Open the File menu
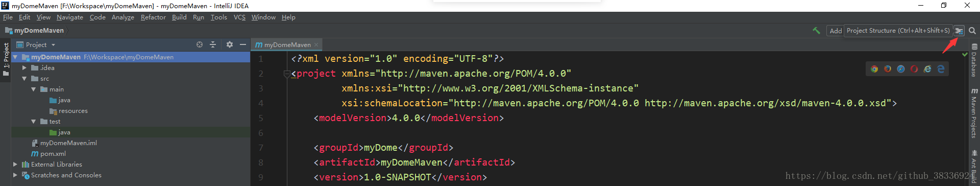980x186 pixels. coord(8,17)
